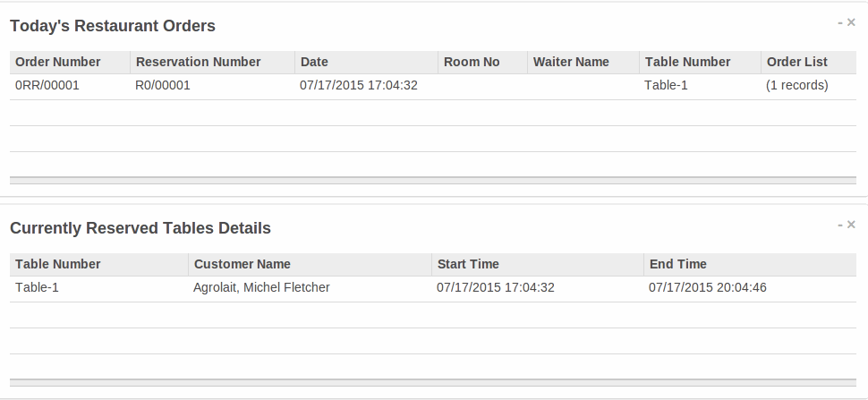The width and height of the screenshot is (868, 400).
Task: Sort reserved tables by End Time
Action: click(678, 264)
